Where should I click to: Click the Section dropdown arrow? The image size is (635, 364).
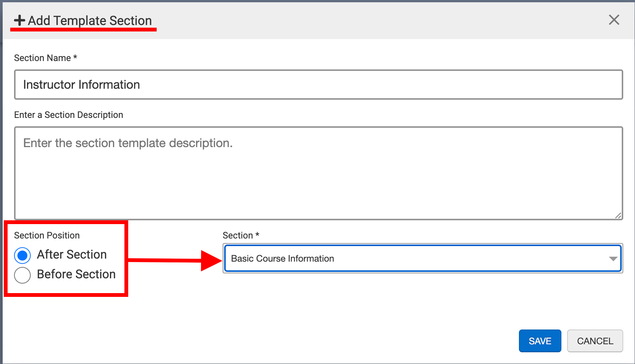(x=613, y=259)
